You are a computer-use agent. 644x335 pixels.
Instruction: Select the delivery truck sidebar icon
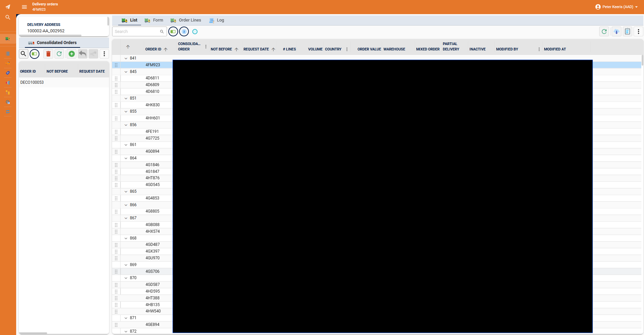8,39
